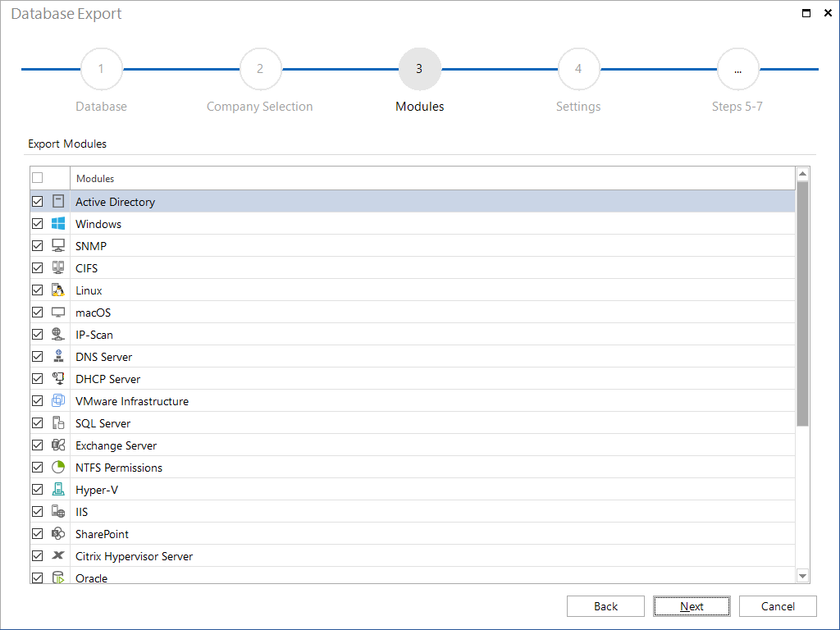The height and width of the screenshot is (630, 840).
Task: Select step 3 Modules circle
Action: click(x=419, y=69)
